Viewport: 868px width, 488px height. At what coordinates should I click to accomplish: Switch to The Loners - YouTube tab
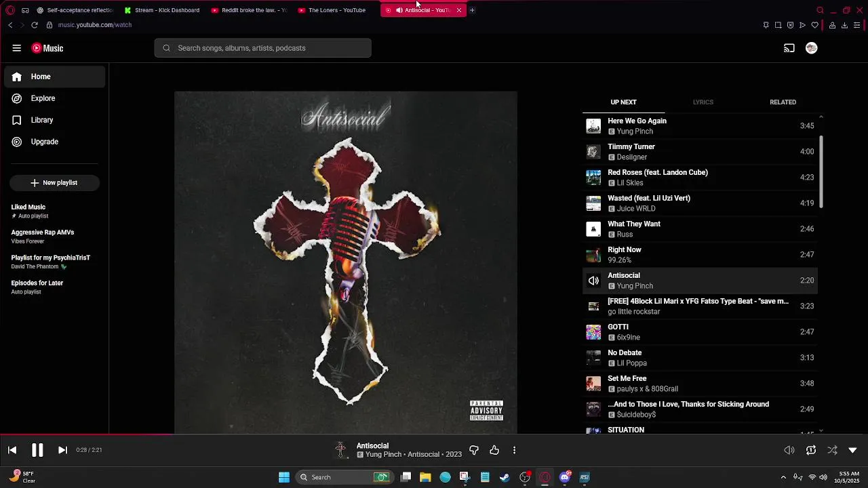[336, 10]
